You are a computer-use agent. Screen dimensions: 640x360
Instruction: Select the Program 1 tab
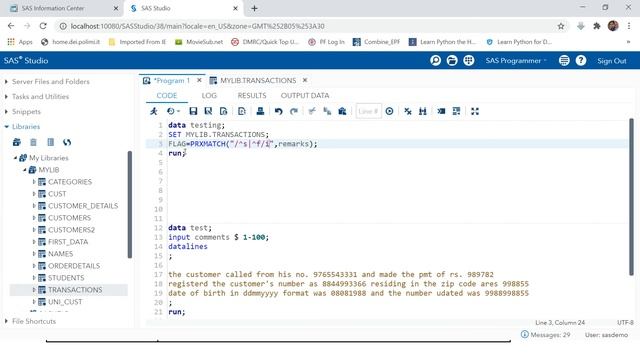click(171, 80)
